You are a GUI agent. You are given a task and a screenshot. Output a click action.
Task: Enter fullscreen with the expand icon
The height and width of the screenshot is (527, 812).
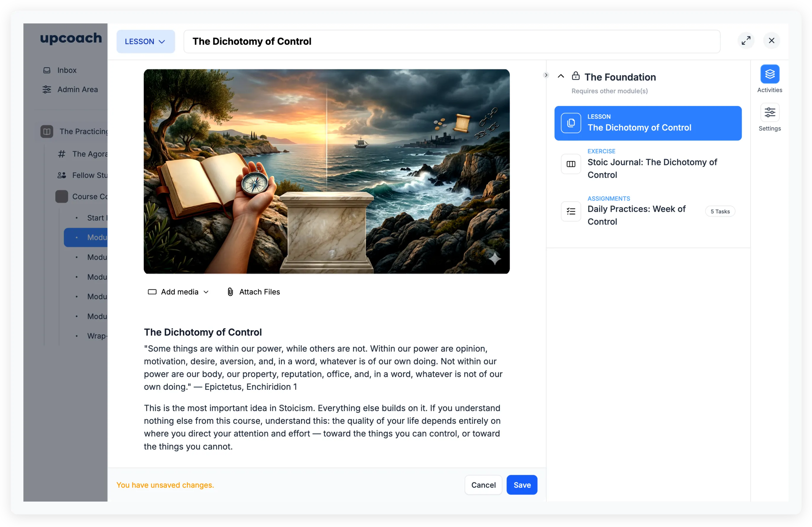[x=746, y=40]
